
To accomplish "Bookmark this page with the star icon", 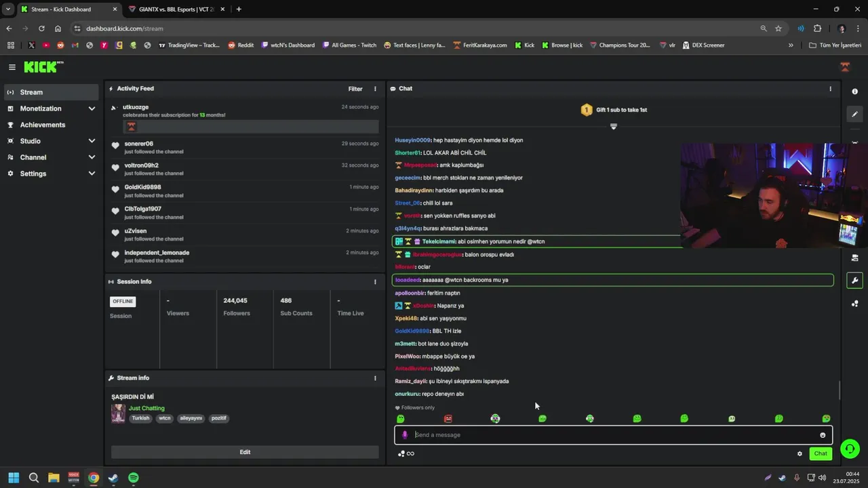I will click(x=778, y=28).
